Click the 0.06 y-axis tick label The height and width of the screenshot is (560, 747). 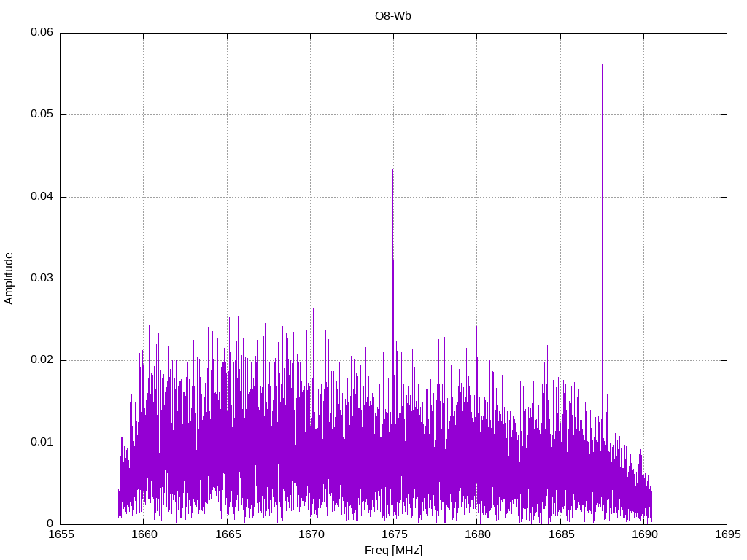point(42,32)
